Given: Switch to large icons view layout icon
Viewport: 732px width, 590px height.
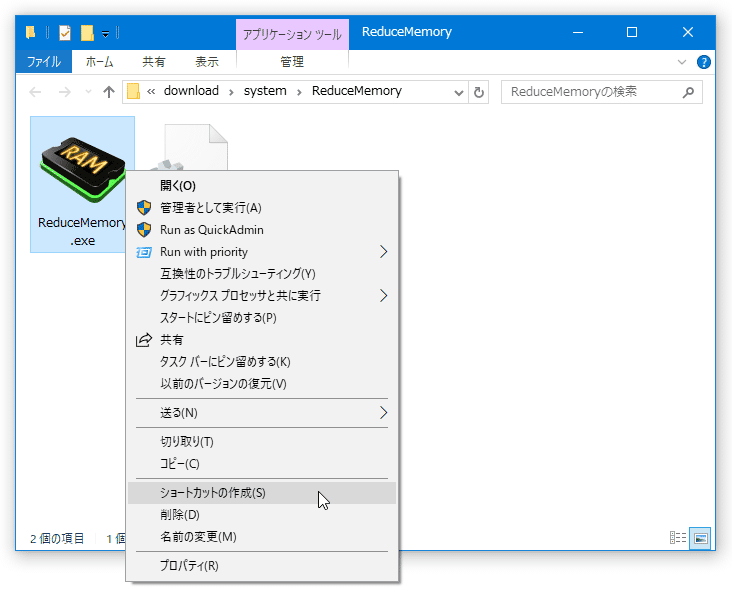Looking at the screenshot, I should (x=700, y=538).
